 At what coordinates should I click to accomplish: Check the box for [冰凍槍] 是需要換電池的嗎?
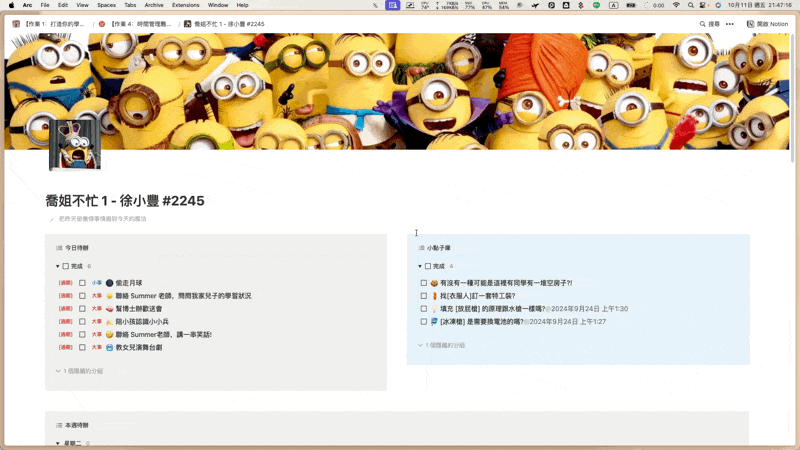[424, 321]
